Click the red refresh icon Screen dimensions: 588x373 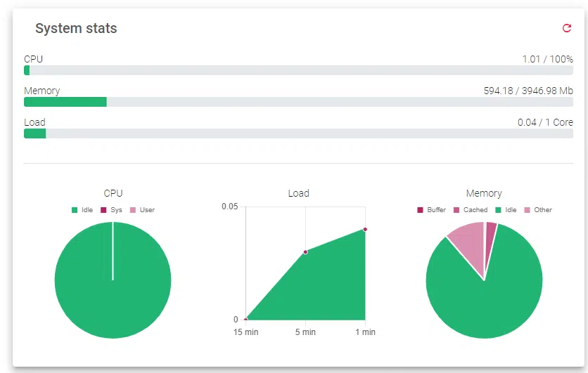pos(567,28)
